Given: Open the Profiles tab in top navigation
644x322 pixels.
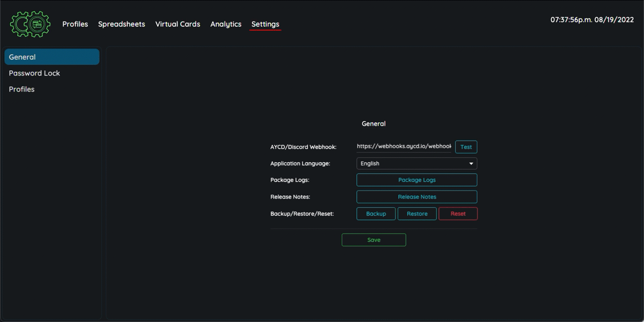Looking at the screenshot, I should pos(75,24).
